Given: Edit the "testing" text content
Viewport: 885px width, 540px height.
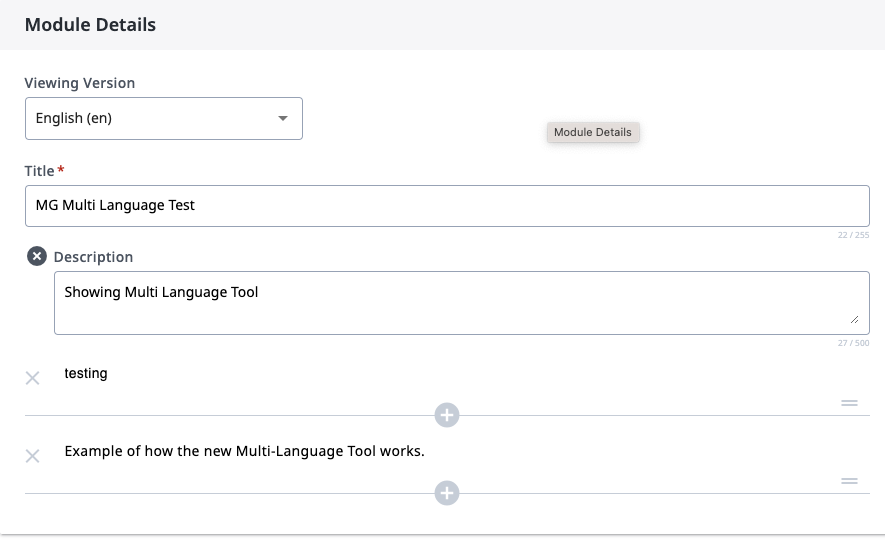Looking at the screenshot, I should click(x=86, y=374).
